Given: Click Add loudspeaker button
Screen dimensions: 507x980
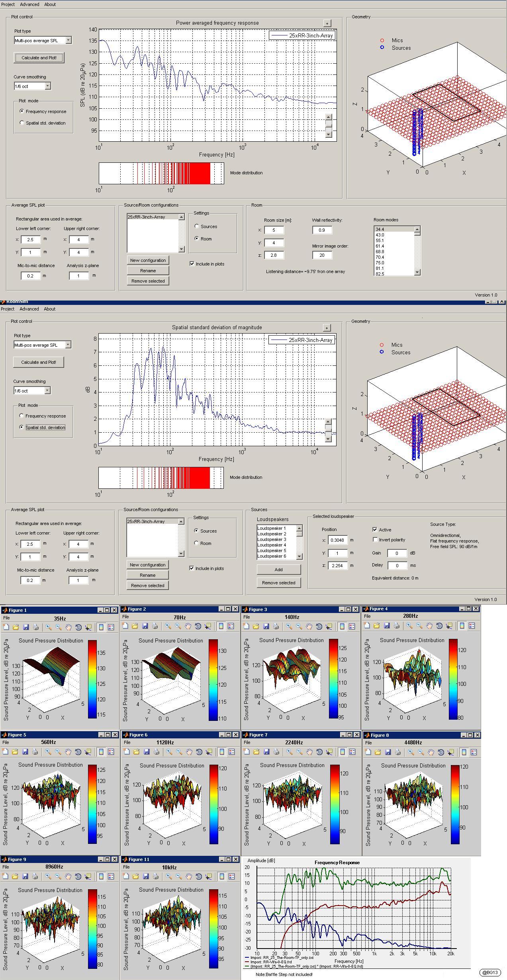Looking at the screenshot, I should [279, 570].
